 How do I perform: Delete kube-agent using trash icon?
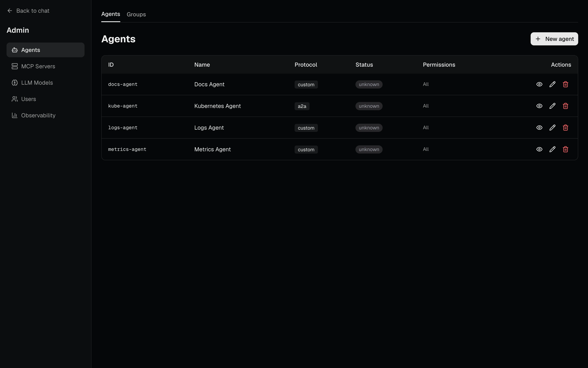565,106
